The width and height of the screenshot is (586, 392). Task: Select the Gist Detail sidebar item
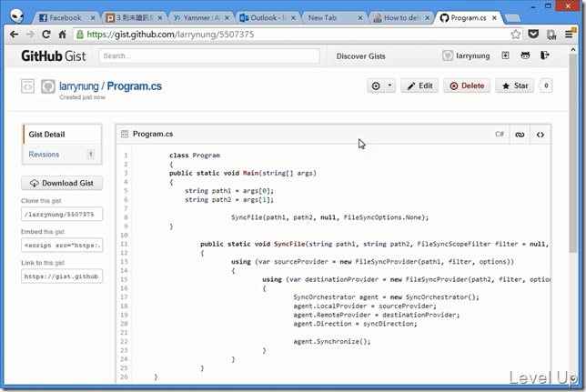62,135
